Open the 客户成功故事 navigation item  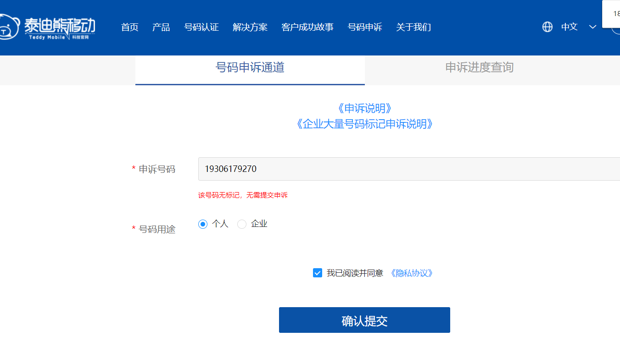click(x=307, y=27)
